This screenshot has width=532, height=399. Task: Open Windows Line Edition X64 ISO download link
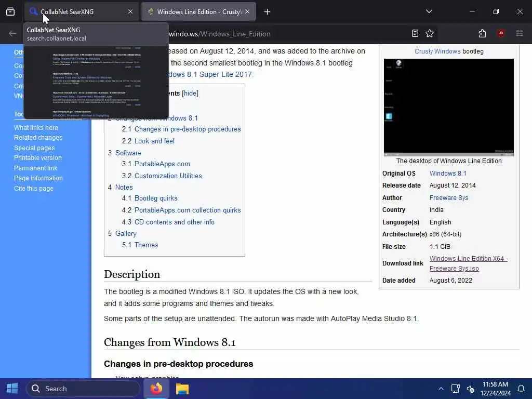pyautogui.click(x=468, y=263)
